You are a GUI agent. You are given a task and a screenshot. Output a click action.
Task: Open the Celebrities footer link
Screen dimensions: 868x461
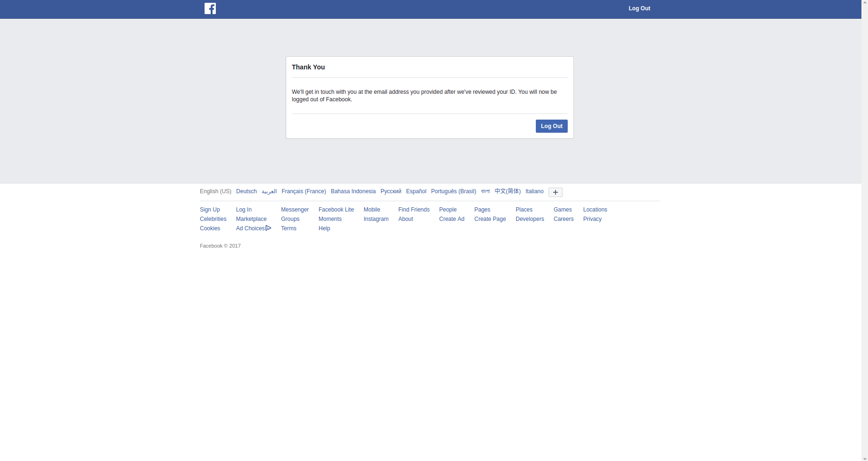point(213,219)
